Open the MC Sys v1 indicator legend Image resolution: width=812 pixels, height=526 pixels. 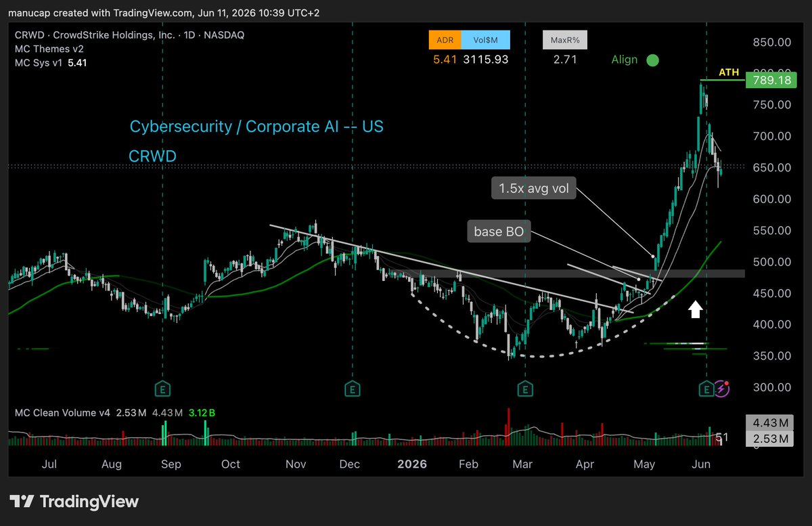[x=50, y=63]
